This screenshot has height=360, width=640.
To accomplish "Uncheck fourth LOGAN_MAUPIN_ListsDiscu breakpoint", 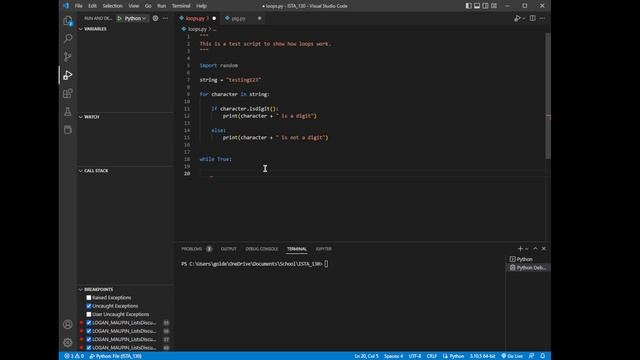I will pos(89,347).
